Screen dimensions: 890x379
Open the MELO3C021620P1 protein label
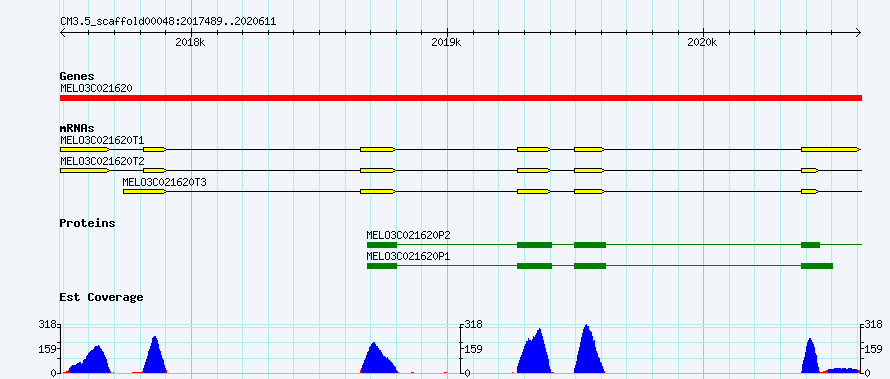(409, 256)
